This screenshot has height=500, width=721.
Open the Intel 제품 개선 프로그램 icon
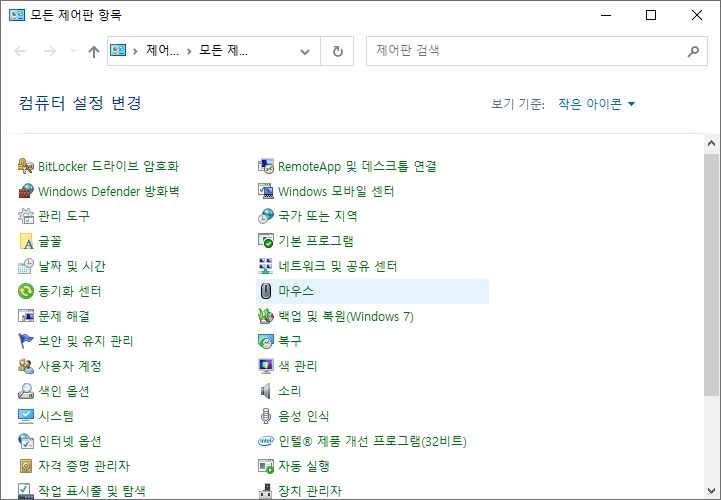(266, 441)
